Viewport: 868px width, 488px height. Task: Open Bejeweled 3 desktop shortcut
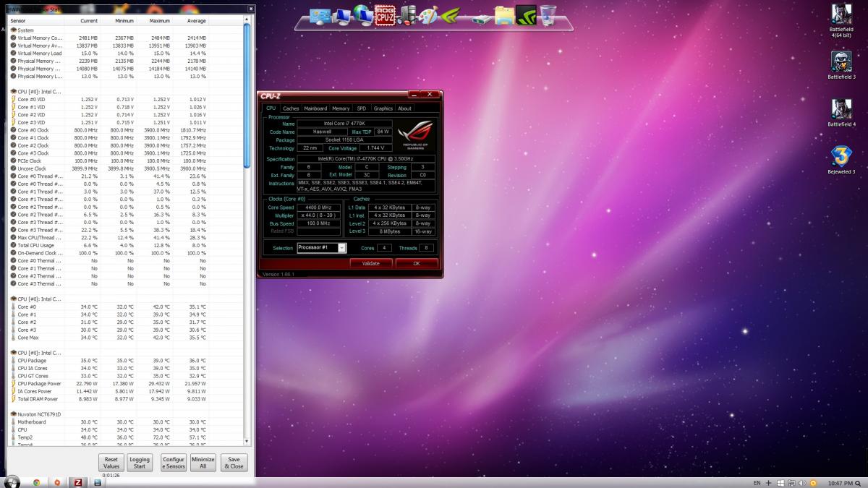pyautogui.click(x=842, y=160)
